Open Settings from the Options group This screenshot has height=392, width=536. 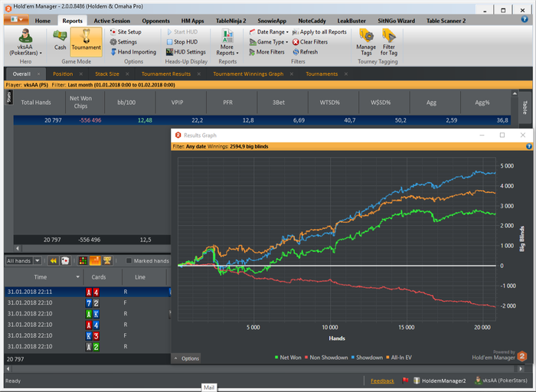[123, 41]
